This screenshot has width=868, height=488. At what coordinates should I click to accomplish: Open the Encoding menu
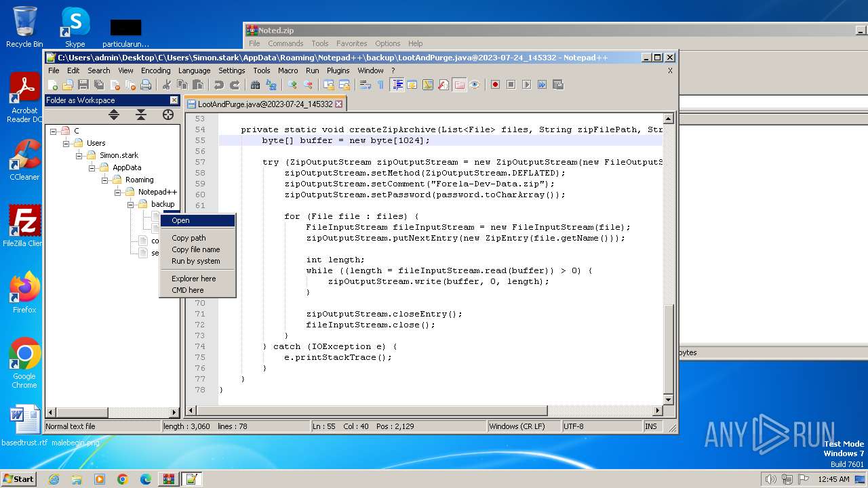point(155,70)
